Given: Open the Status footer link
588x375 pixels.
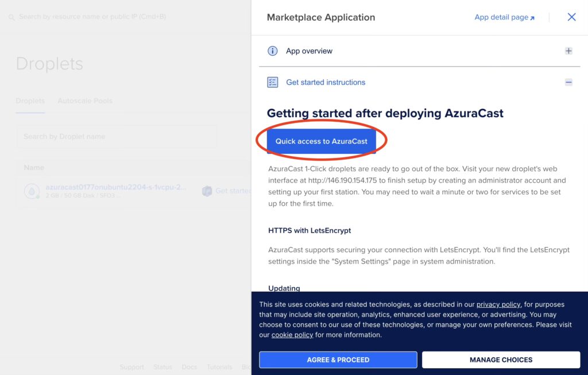Looking at the screenshot, I should (x=163, y=367).
